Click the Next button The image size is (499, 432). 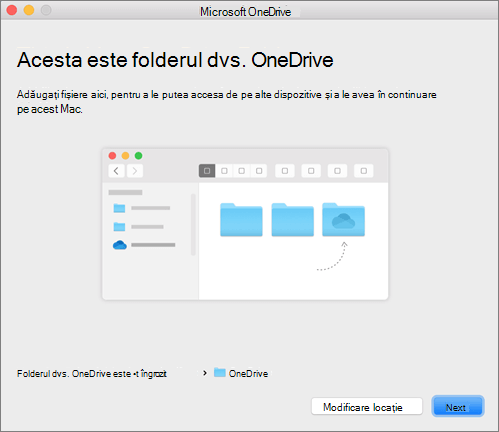point(458,407)
